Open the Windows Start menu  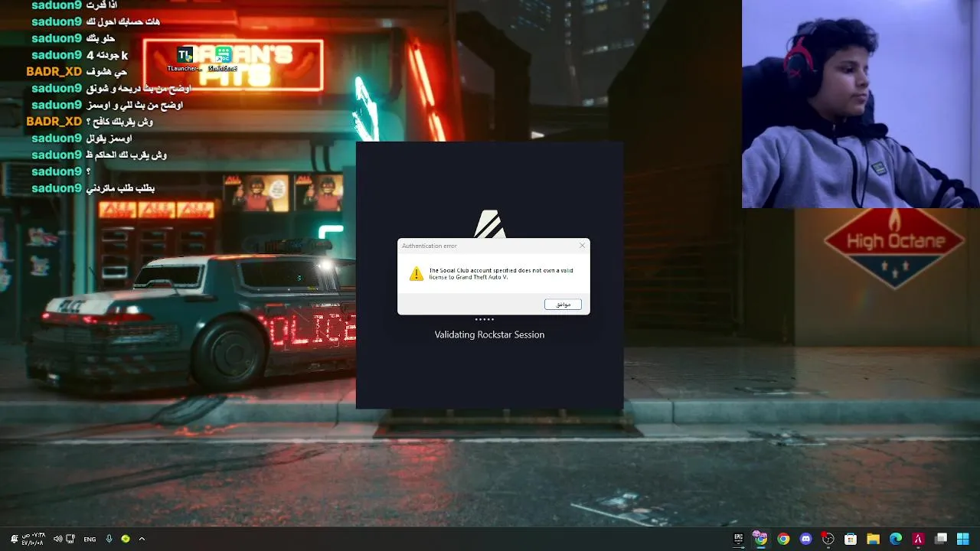click(x=963, y=539)
